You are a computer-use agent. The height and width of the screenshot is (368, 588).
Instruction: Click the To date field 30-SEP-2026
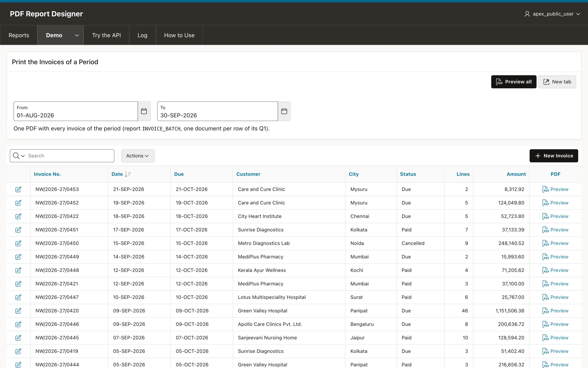point(218,111)
